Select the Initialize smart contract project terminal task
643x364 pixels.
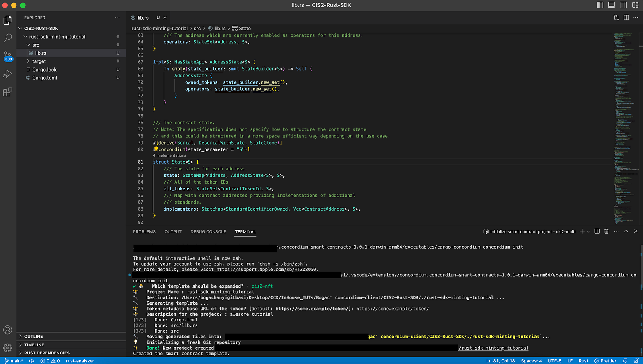pyautogui.click(x=530, y=232)
